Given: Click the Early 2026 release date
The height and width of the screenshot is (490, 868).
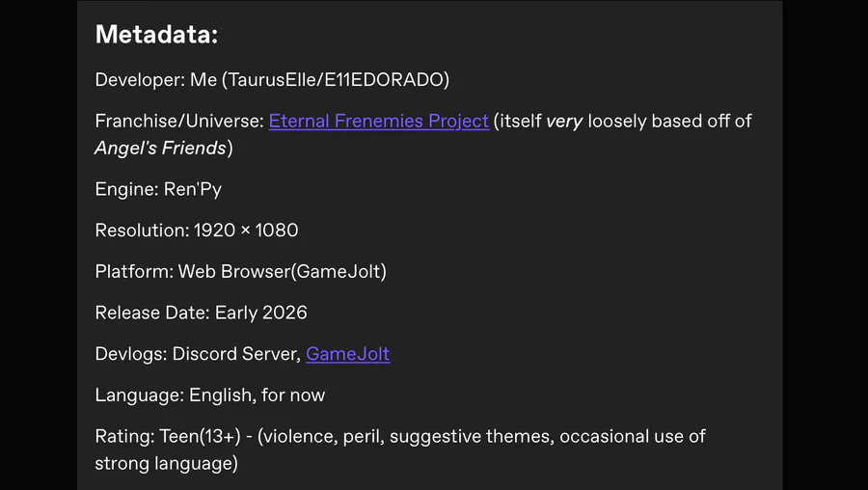Looking at the screenshot, I should coord(261,313).
